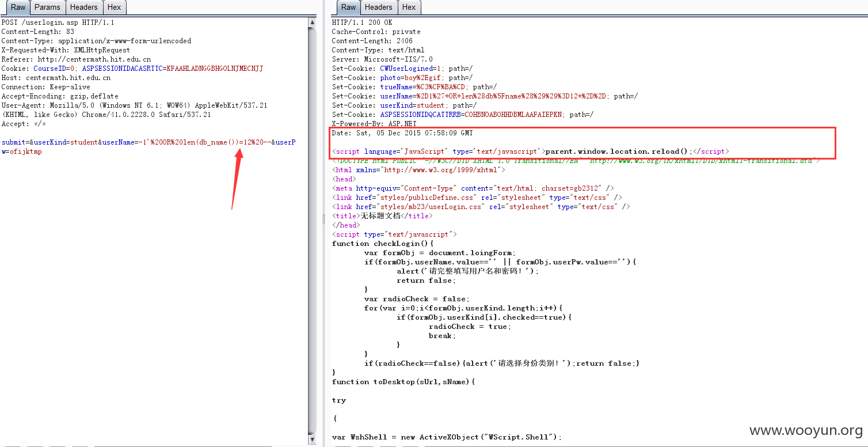Click the Set-Cookie userKind=student line

(404, 105)
